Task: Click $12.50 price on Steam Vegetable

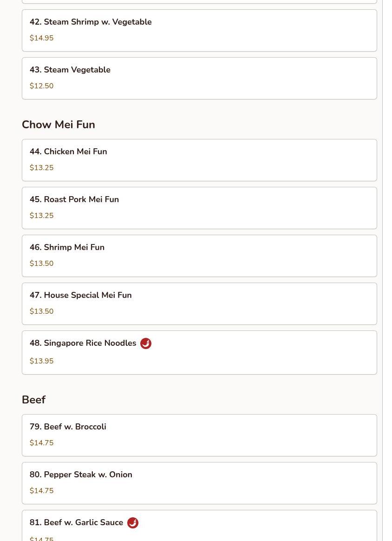Action: click(x=41, y=86)
